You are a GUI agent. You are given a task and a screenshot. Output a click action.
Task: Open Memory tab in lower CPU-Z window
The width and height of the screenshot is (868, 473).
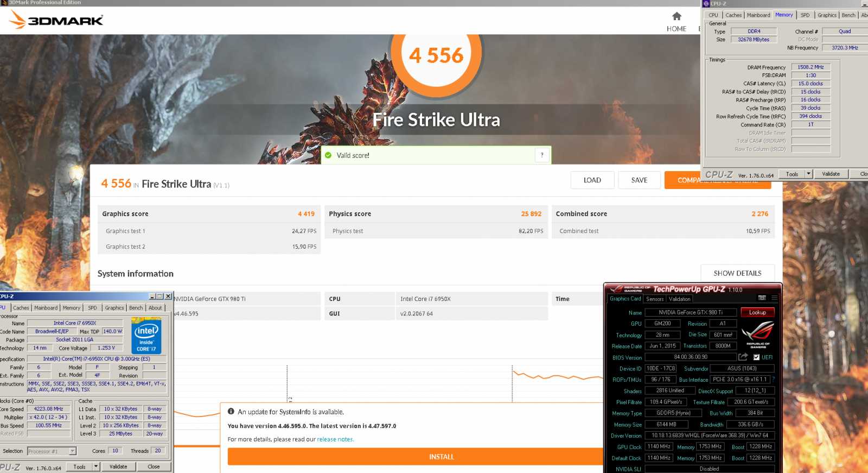[71, 308]
